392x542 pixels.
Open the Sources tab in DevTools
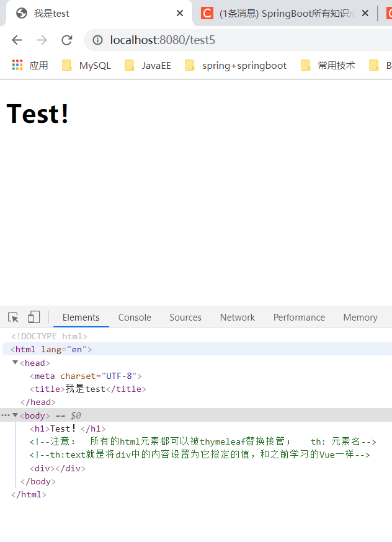point(185,318)
